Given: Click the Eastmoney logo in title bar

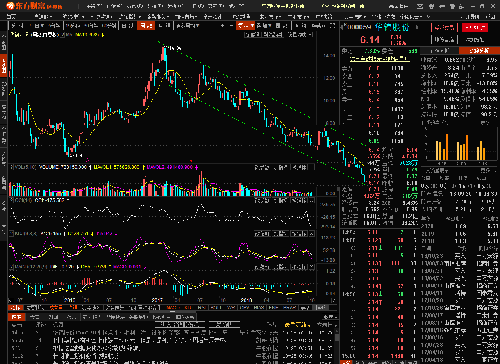Looking at the screenshot, I should tap(34, 6).
